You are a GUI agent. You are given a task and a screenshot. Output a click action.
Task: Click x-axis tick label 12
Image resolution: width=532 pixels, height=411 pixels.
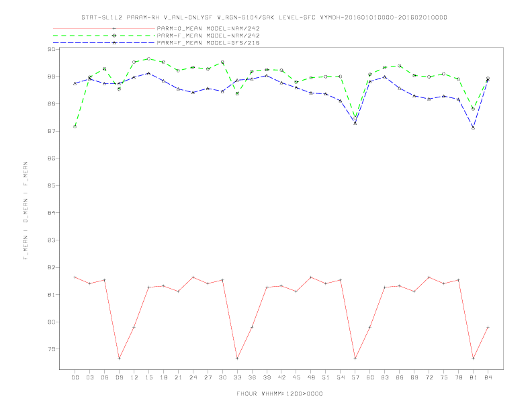click(x=134, y=377)
